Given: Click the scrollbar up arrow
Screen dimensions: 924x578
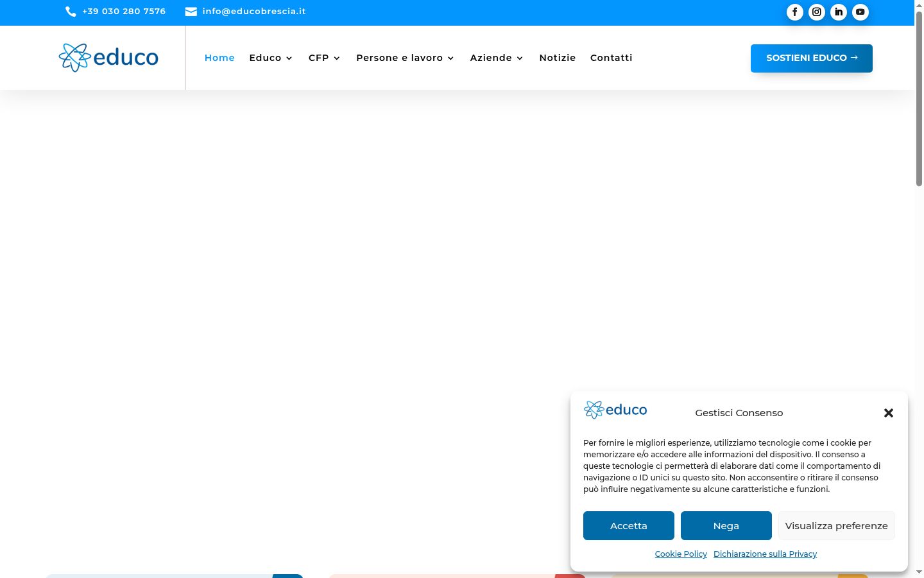Looking at the screenshot, I should [919, 4].
